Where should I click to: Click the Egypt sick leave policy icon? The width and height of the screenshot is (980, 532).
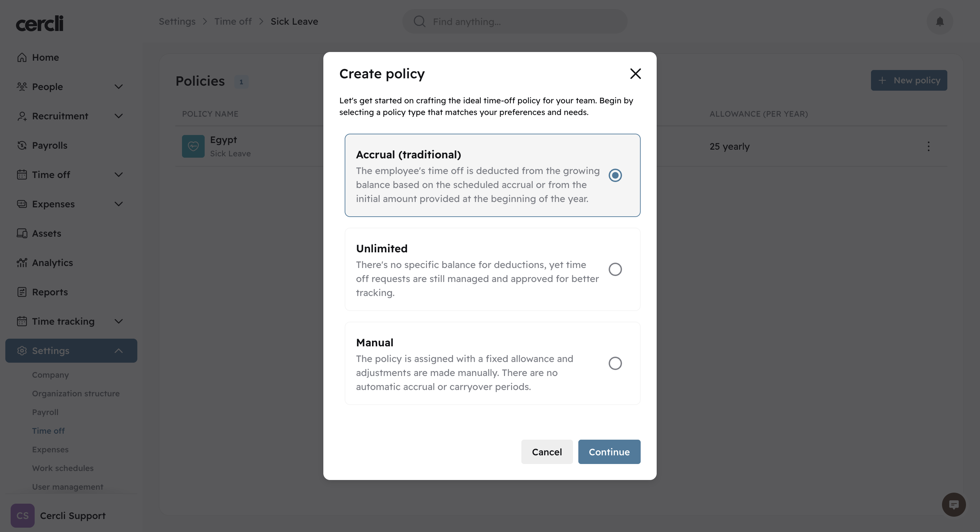(x=193, y=147)
